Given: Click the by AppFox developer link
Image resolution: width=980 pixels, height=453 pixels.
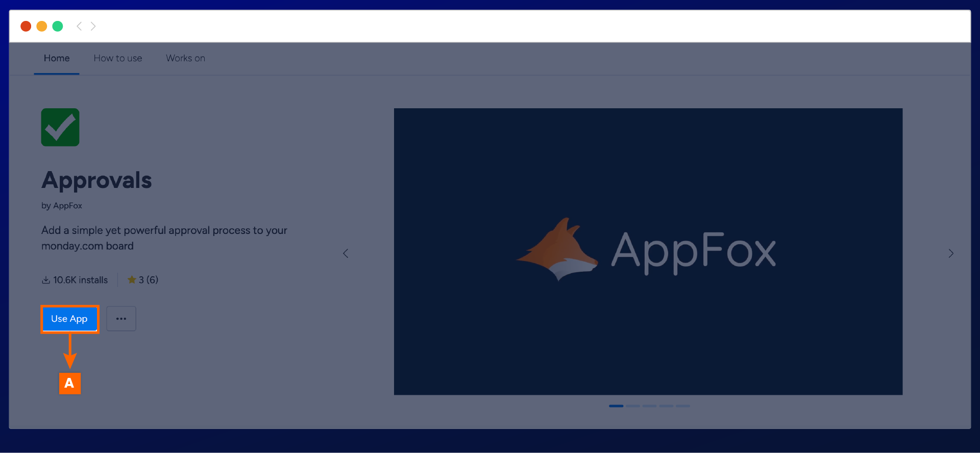Looking at the screenshot, I should point(62,205).
